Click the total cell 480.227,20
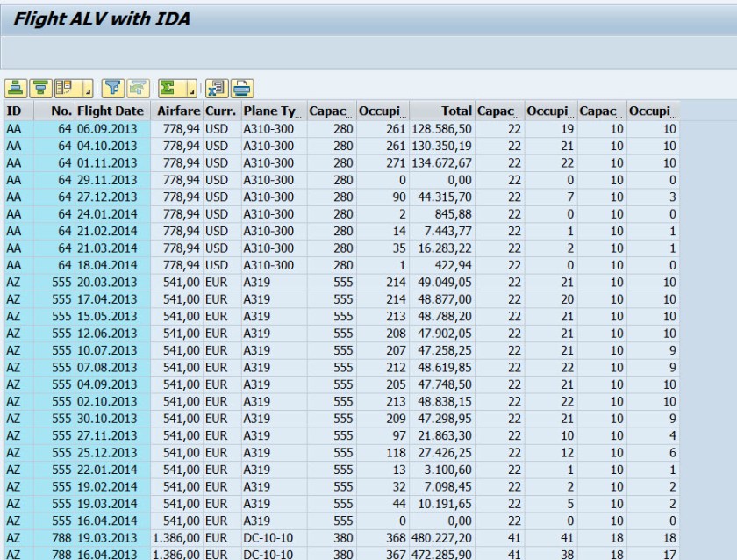737x560 pixels. click(x=442, y=538)
